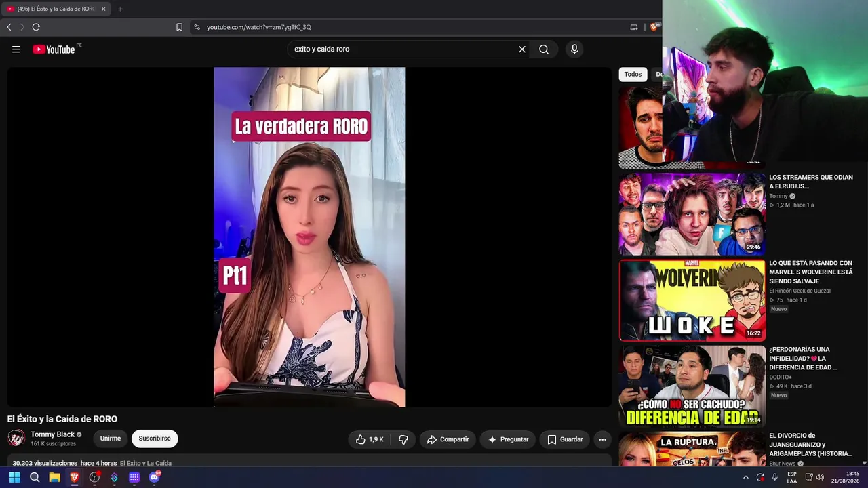
Task: Open El Rincón Geek de Guezal channel
Action: [800, 291]
